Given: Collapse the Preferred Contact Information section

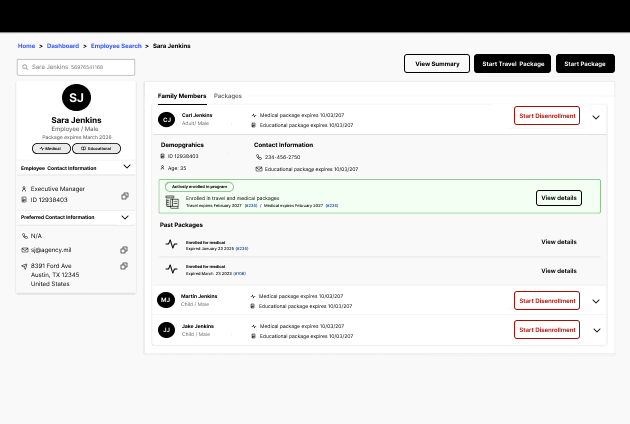Looking at the screenshot, I should point(127,216).
